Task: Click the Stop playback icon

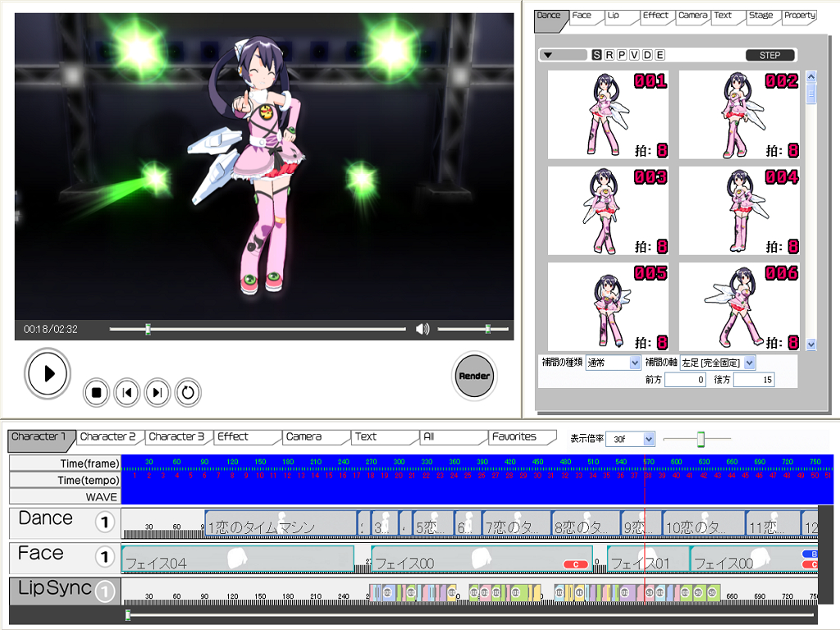Action: click(x=96, y=393)
